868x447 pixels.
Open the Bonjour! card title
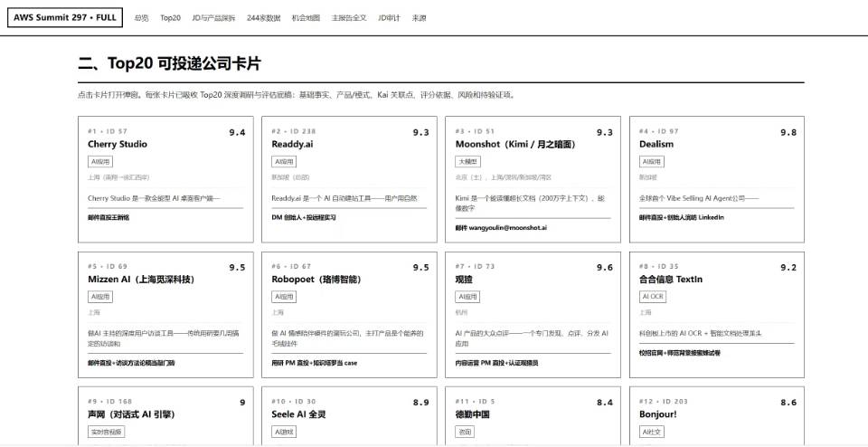[658, 414]
